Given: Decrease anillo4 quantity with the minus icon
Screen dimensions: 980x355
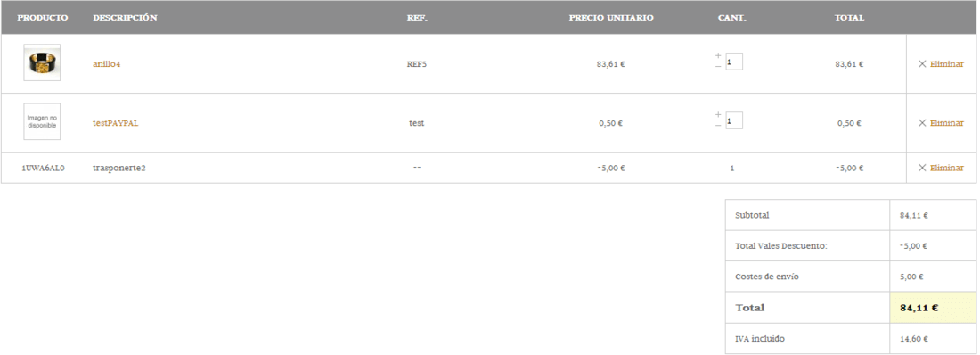Looking at the screenshot, I should tap(718, 66).
